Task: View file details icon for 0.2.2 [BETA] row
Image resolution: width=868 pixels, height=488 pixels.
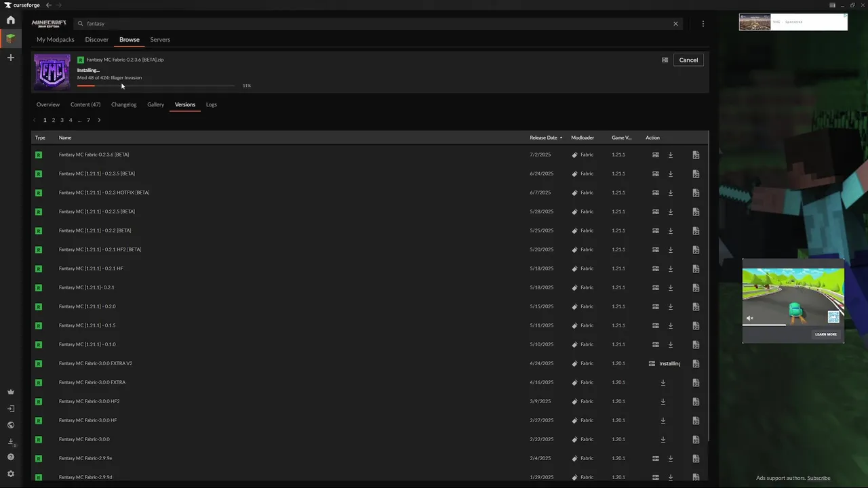Action: point(696,230)
